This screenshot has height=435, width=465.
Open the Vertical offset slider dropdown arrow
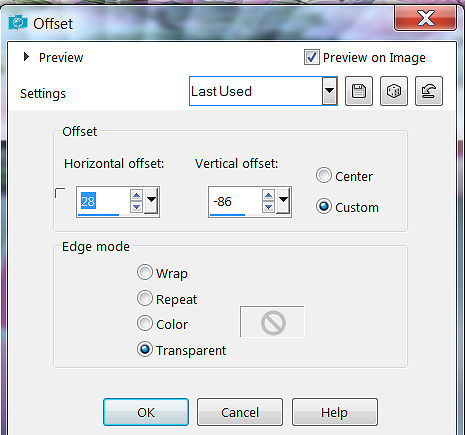tap(283, 200)
